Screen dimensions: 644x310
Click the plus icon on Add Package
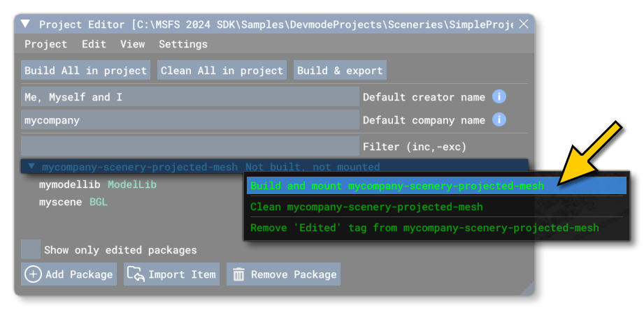pos(33,274)
